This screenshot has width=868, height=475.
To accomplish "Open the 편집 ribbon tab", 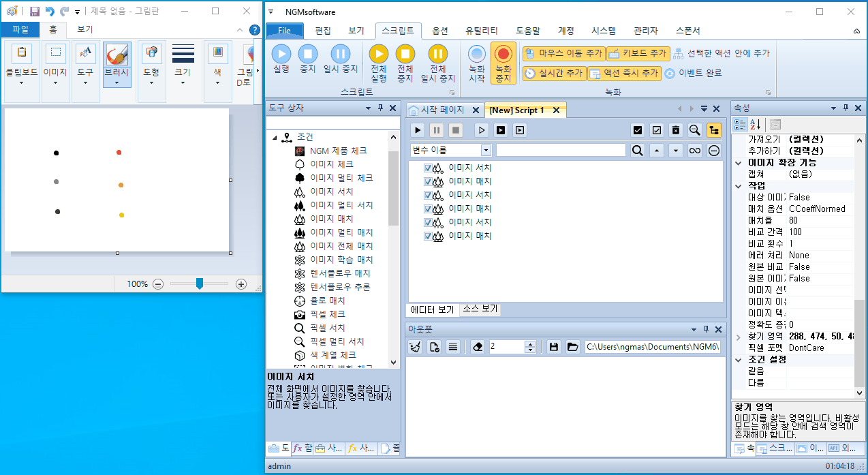I will point(323,31).
